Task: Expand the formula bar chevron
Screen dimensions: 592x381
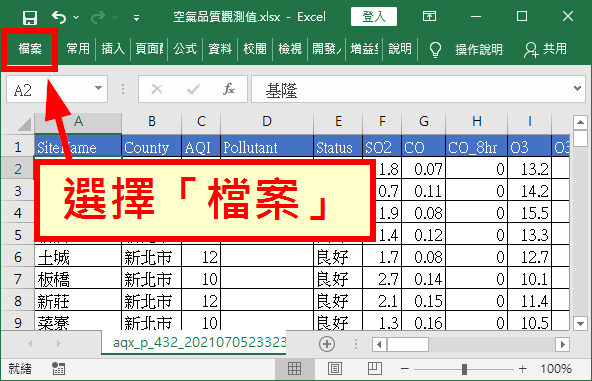Action: (x=577, y=89)
